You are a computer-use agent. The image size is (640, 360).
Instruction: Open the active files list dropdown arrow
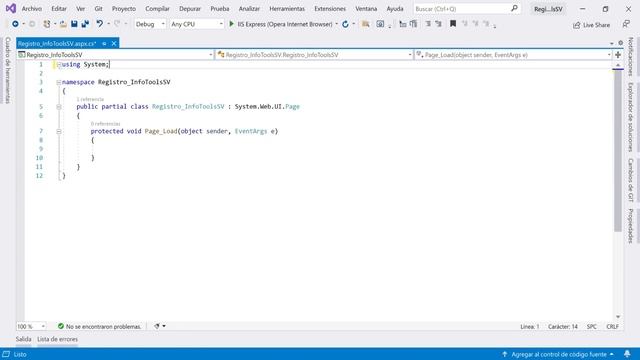[611, 43]
